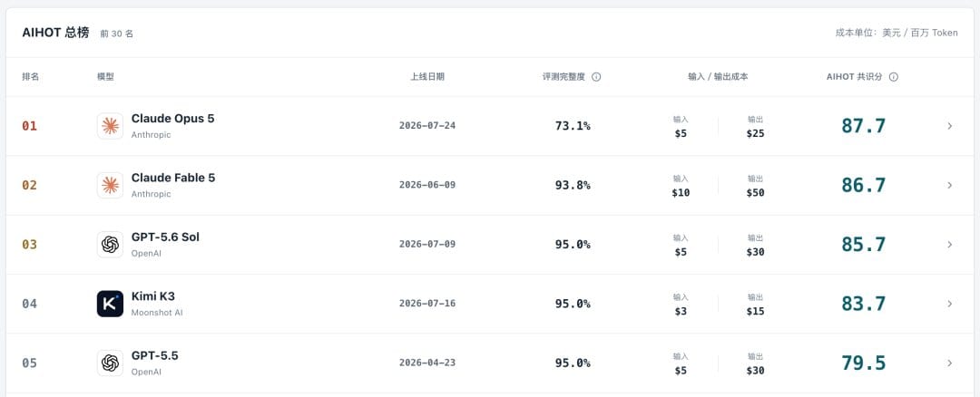Click the 输入 / 输出成本 column header
Viewport: 980px width, 397px height.
(x=718, y=77)
